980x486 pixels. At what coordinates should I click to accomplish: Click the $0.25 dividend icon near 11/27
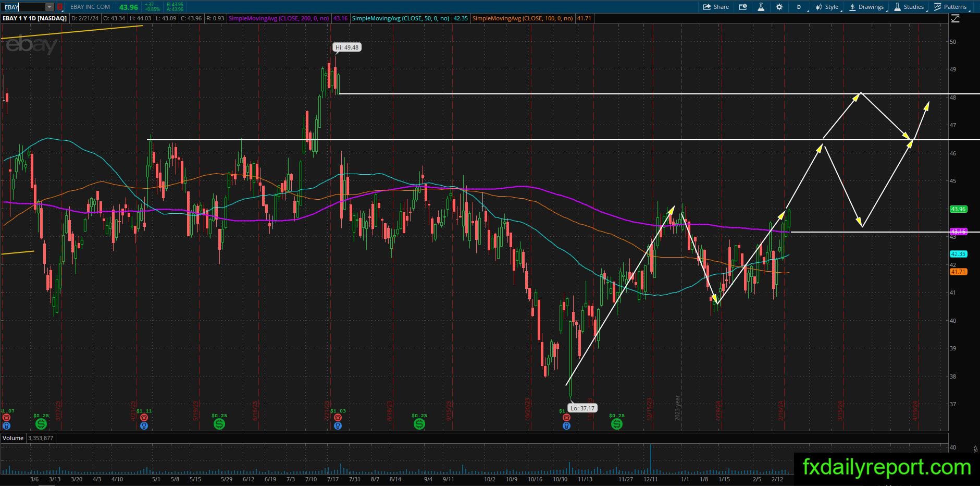click(x=617, y=424)
